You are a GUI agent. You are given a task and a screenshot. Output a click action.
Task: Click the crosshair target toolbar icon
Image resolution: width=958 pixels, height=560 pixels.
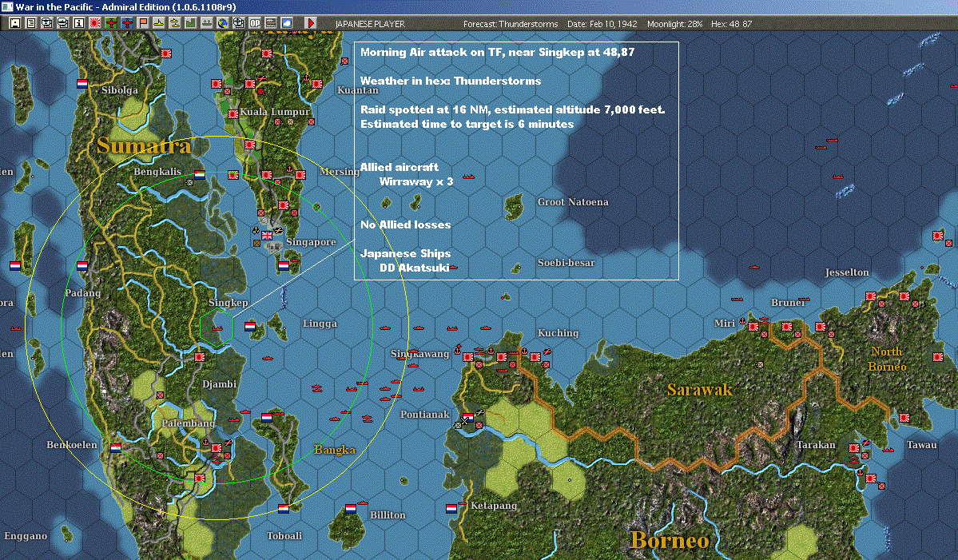click(238, 23)
